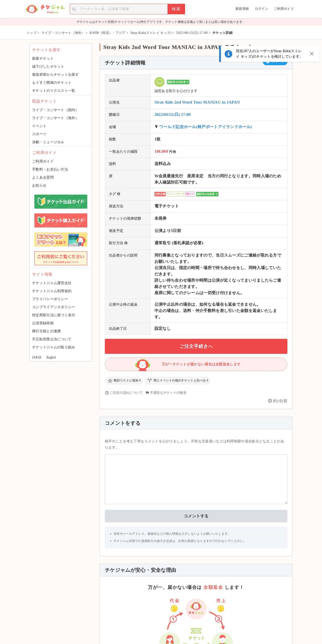The height and width of the screenshot is (644, 322).
Task: Open よくある質問 in sidebar
Action: click(x=43, y=177)
